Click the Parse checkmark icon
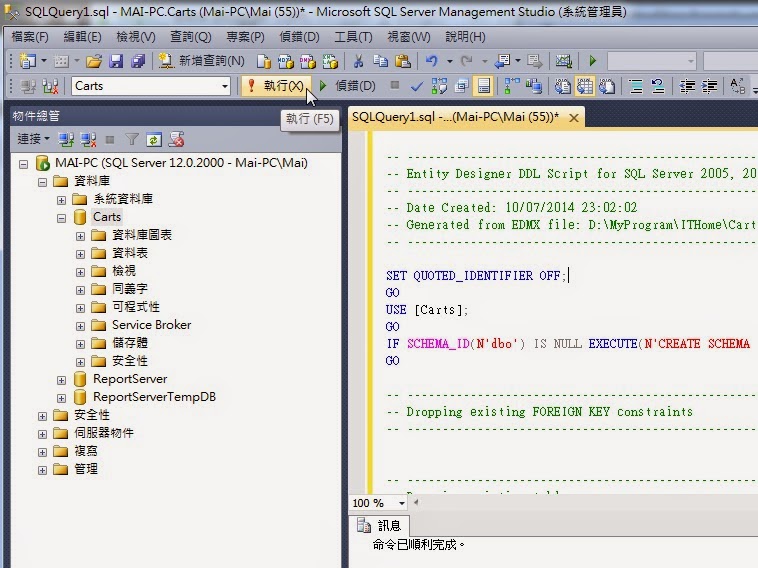758x568 pixels. pos(416,87)
